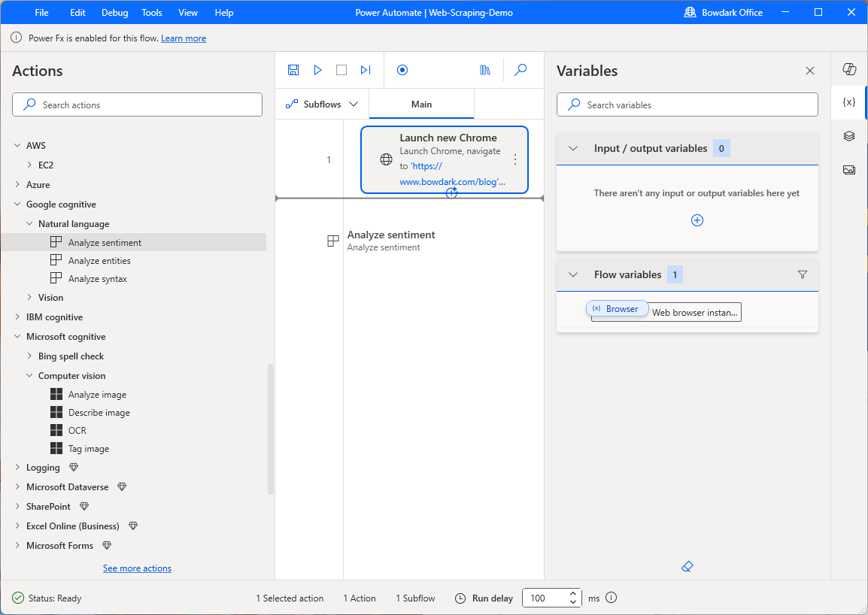Run the flow with the play icon

[x=317, y=70]
